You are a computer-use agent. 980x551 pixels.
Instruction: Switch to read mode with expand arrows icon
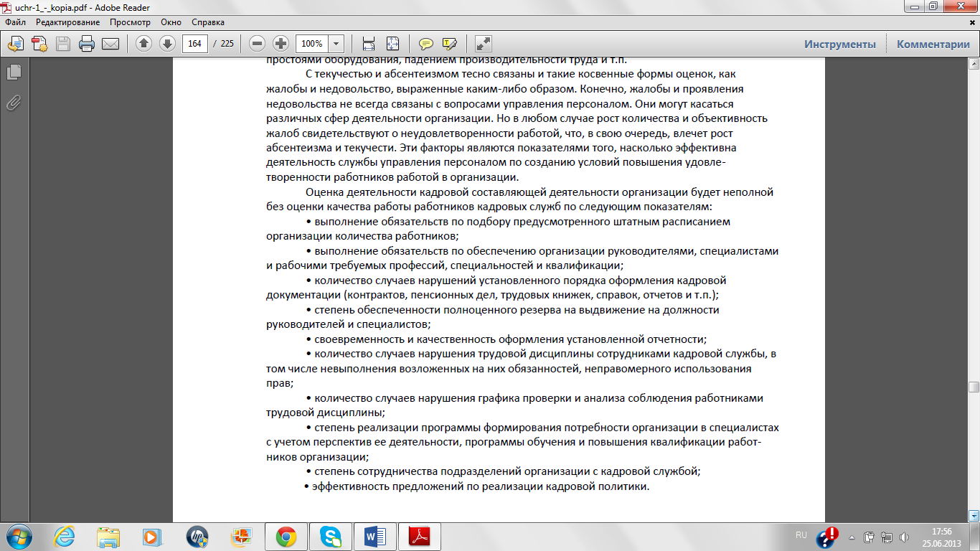(484, 44)
